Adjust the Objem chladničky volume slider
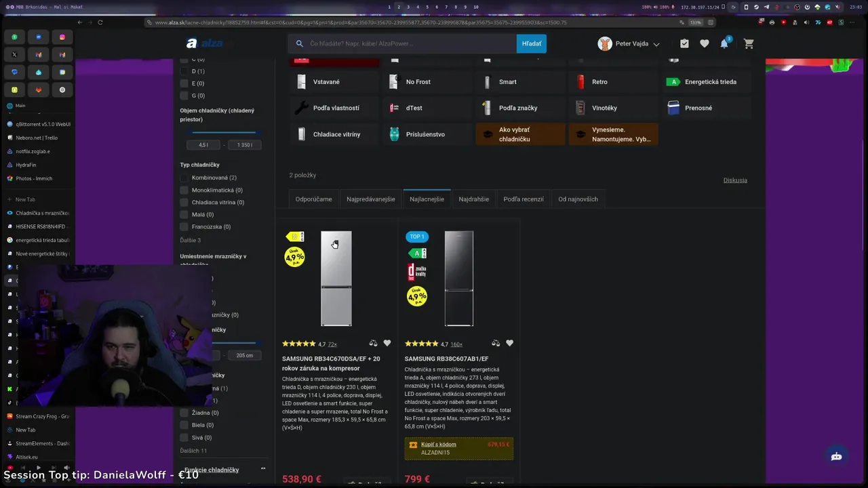Viewport: 868px width, 488px height. coord(224,132)
